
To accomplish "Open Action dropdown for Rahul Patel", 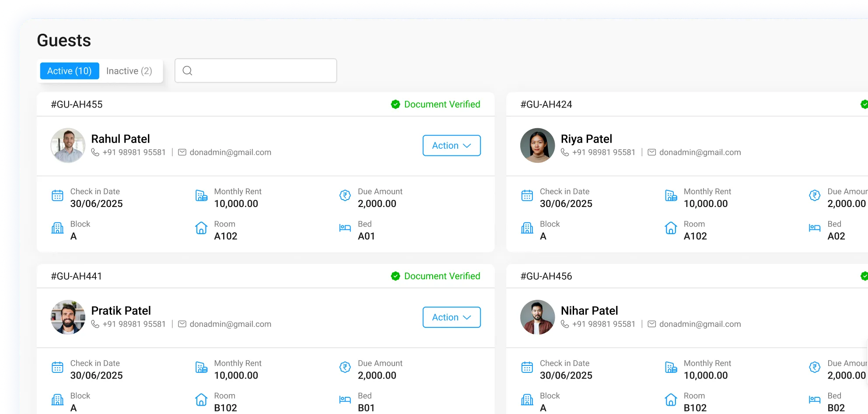I will point(451,146).
